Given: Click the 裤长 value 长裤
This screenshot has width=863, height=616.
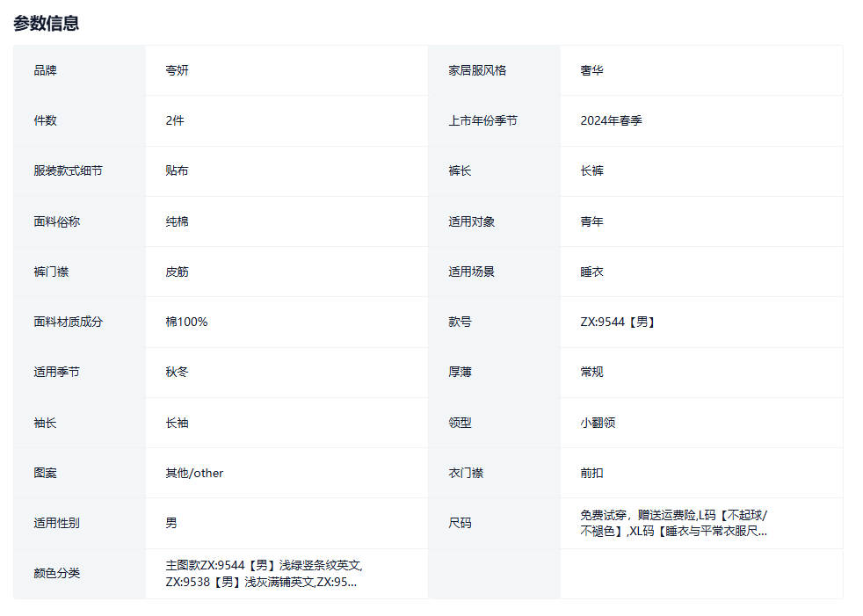Looking at the screenshot, I should coord(591,170).
